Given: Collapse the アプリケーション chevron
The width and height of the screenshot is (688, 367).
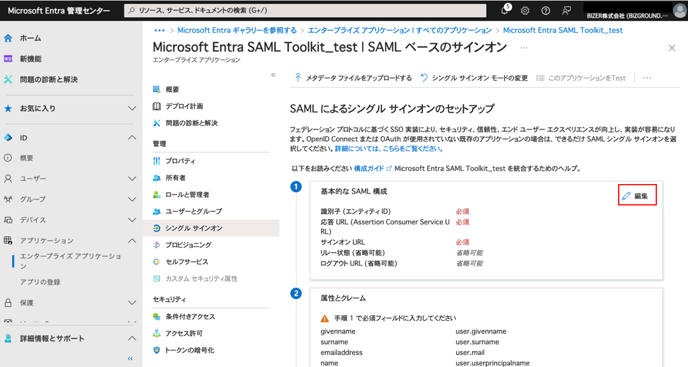Looking at the screenshot, I should [x=132, y=241].
